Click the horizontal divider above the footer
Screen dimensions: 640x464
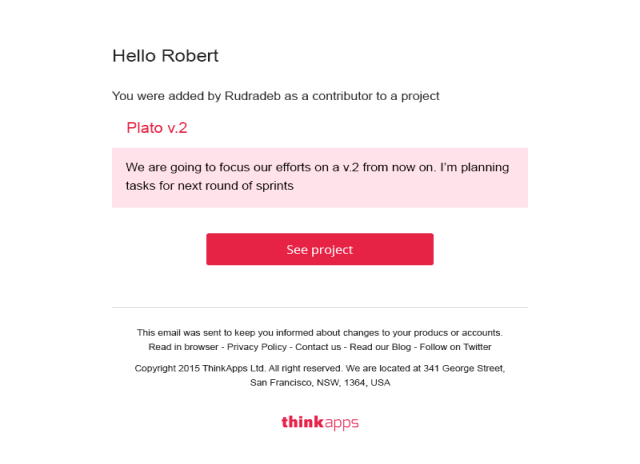click(x=319, y=307)
